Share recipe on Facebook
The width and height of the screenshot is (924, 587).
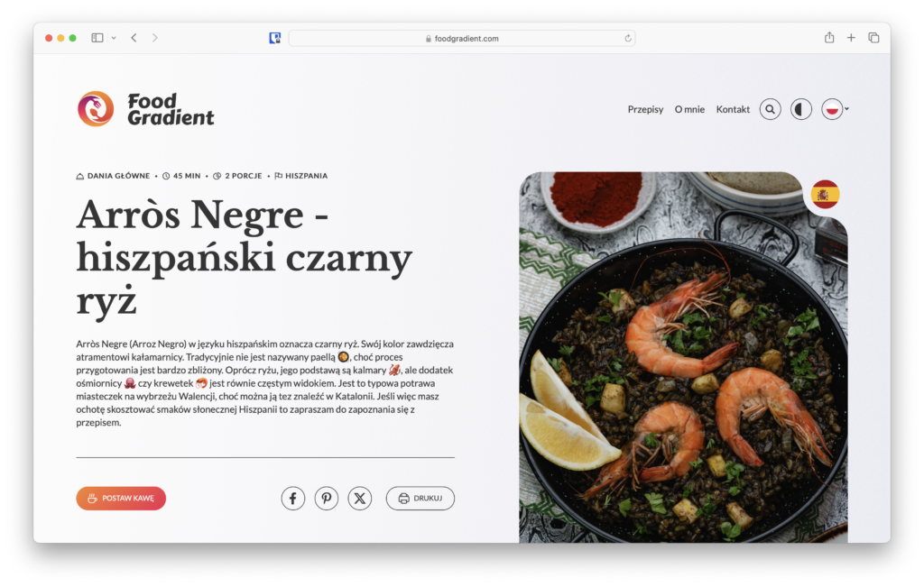(x=293, y=498)
